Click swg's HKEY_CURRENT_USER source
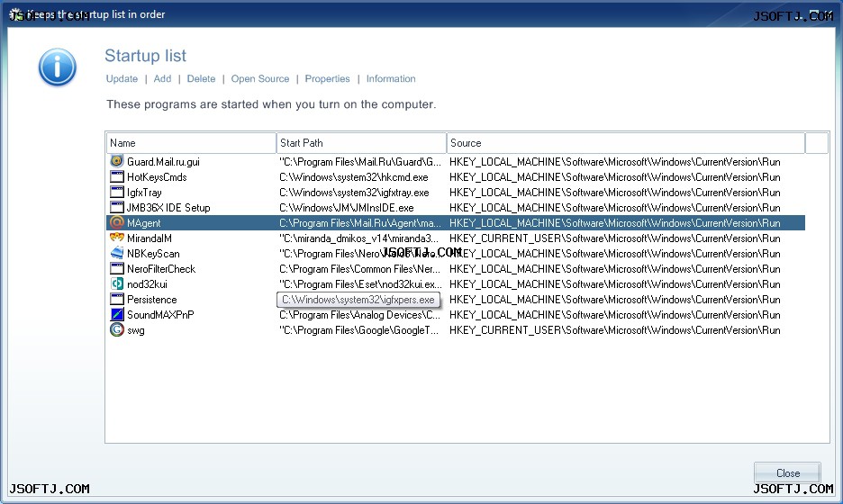843x504 pixels. click(614, 330)
